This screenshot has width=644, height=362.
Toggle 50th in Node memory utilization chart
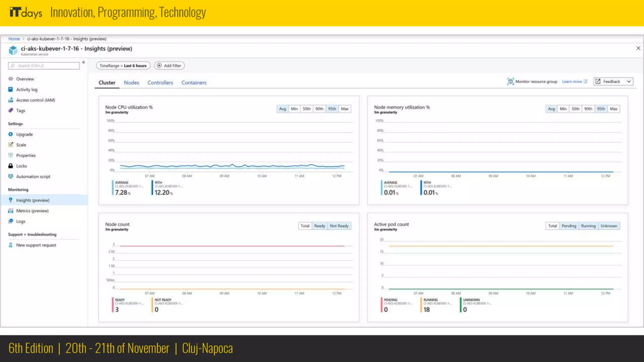[x=575, y=109]
